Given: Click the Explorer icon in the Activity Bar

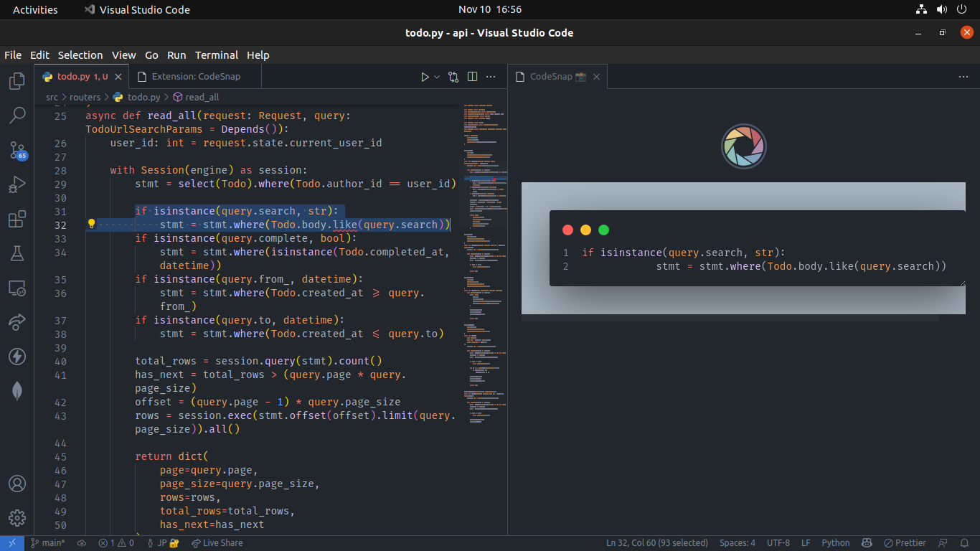Looking at the screenshot, I should pos(16,80).
